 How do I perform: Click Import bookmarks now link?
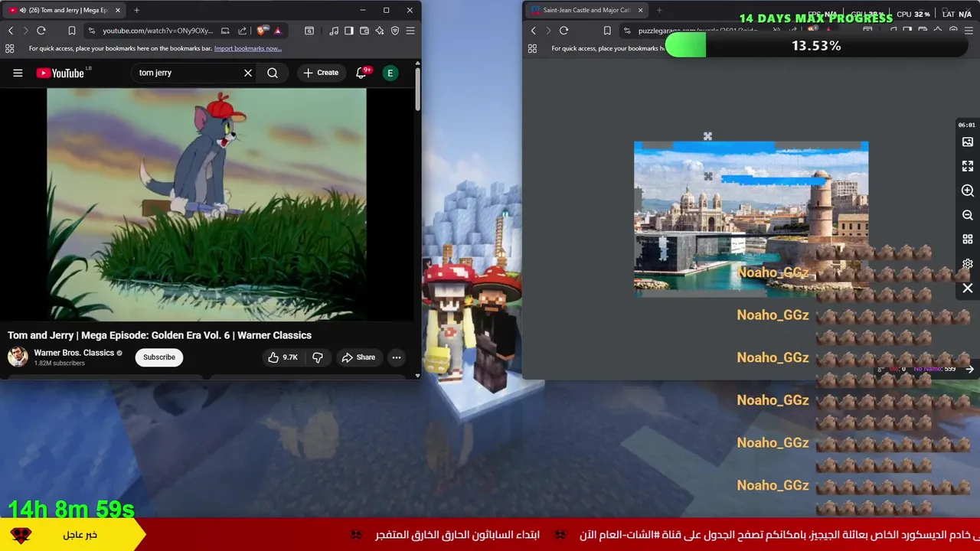pos(248,48)
